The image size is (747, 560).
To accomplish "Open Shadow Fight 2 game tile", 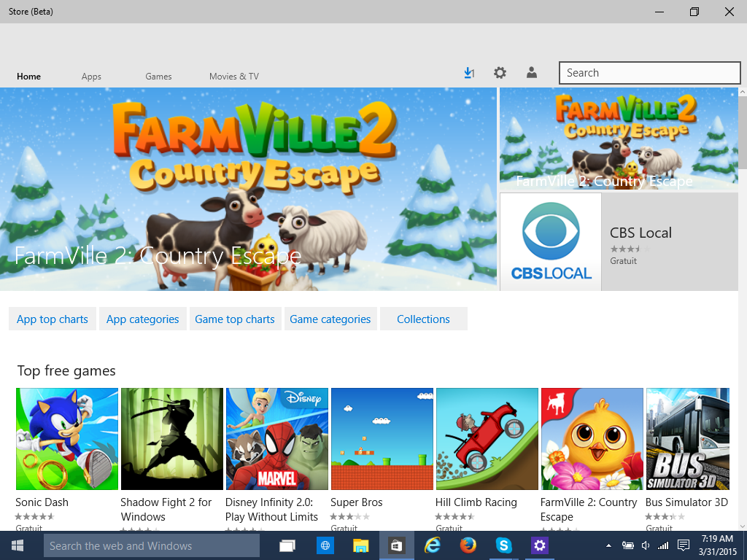I will click(172, 438).
